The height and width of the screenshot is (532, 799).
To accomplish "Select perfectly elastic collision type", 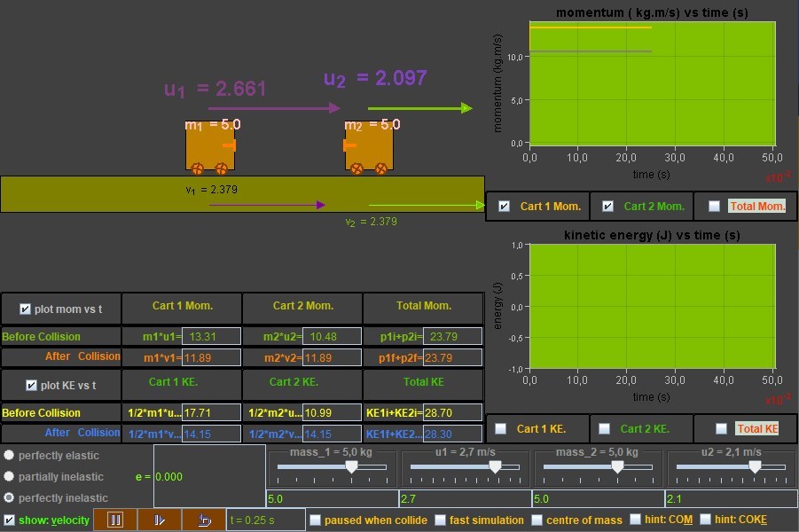I will pos(9,455).
